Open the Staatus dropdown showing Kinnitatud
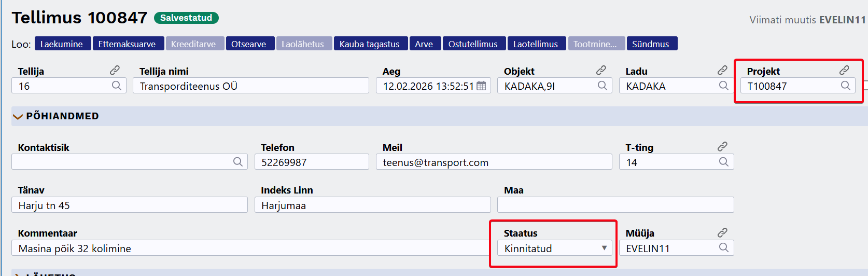The image size is (868, 276). tap(554, 248)
